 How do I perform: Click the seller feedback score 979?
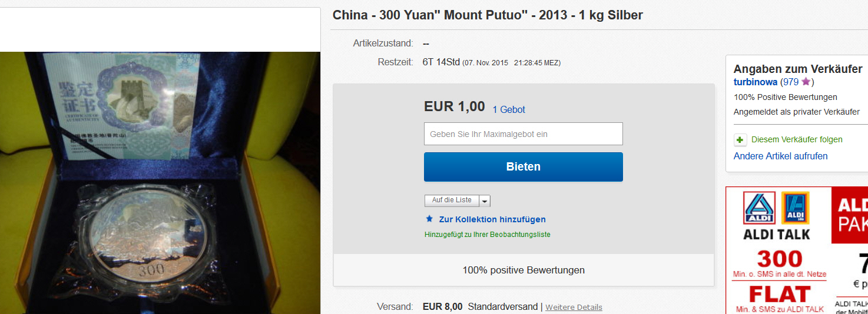click(x=790, y=82)
